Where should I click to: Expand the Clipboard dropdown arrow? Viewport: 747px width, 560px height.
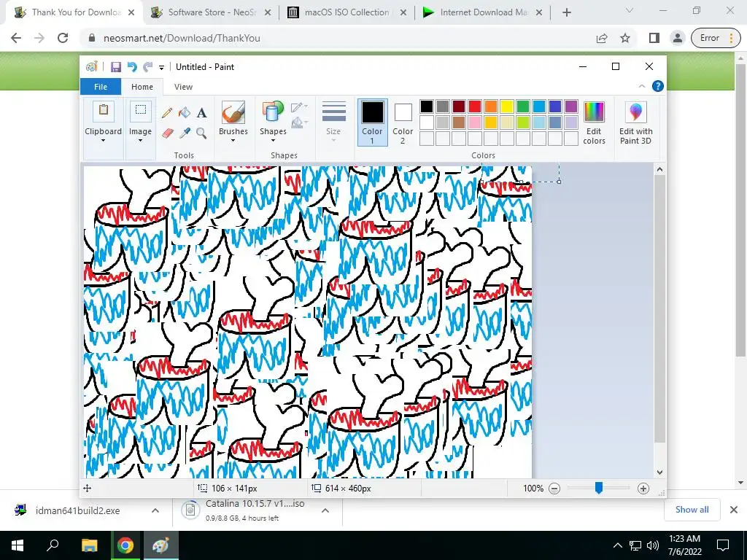[103, 141]
